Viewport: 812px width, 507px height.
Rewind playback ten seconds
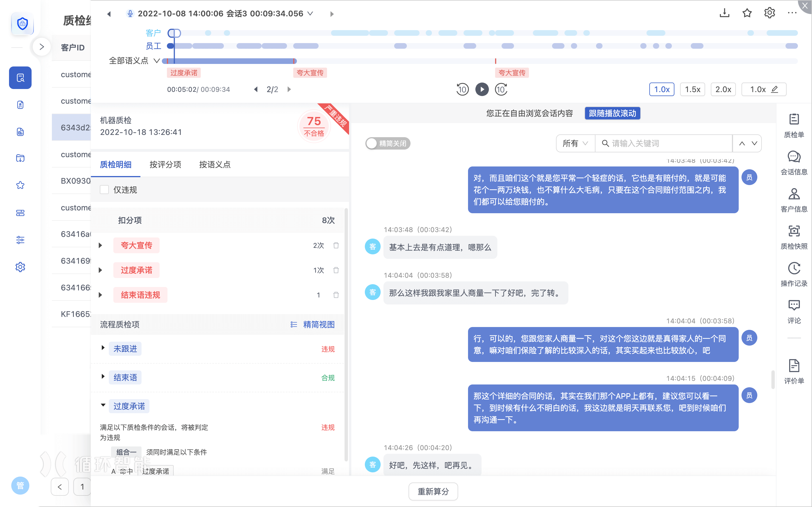pyautogui.click(x=462, y=90)
